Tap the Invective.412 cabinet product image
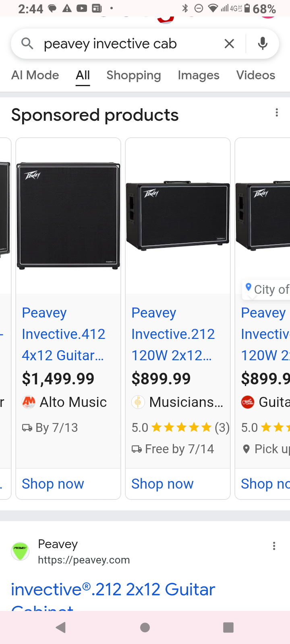 pyautogui.click(x=68, y=216)
